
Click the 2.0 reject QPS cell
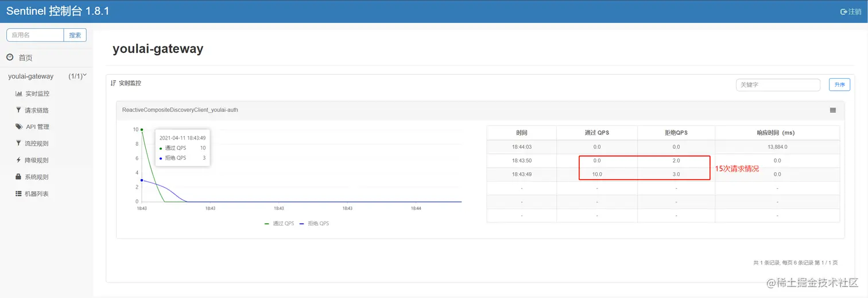(x=676, y=161)
